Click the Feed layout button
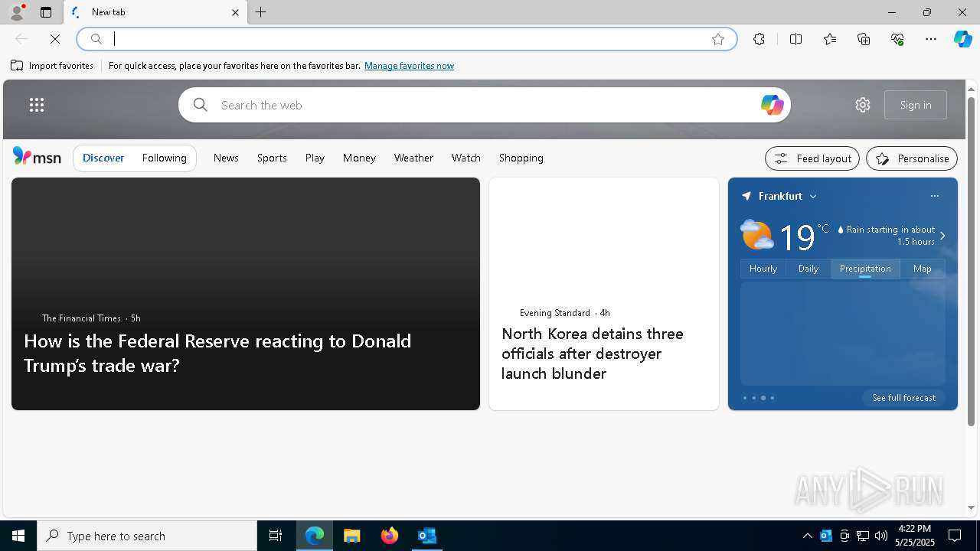 [812, 158]
